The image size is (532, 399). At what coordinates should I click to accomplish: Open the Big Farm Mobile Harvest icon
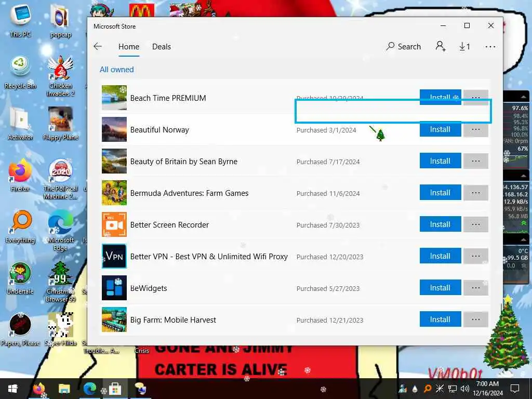coord(114,320)
